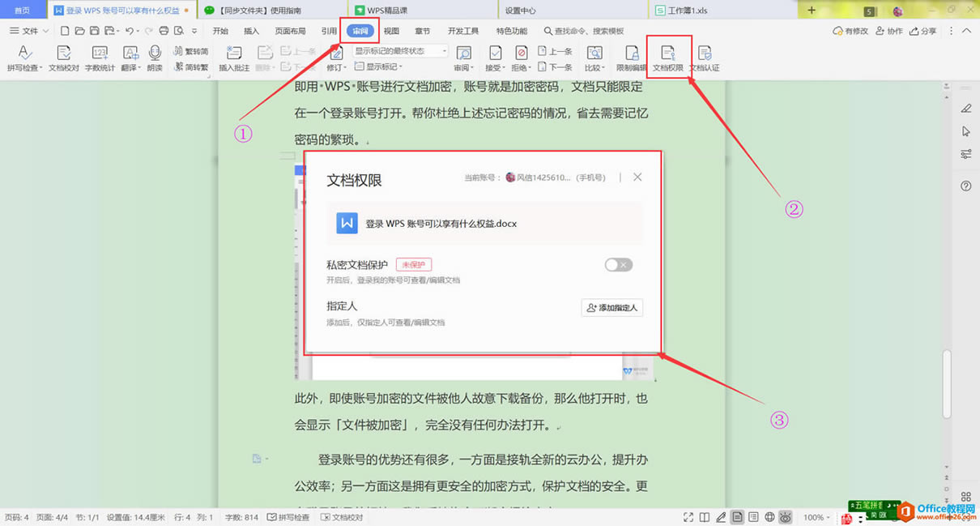The width and height of the screenshot is (980, 526).
Task: Click the open folder icon in quick toolbar
Action: coord(79,31)
